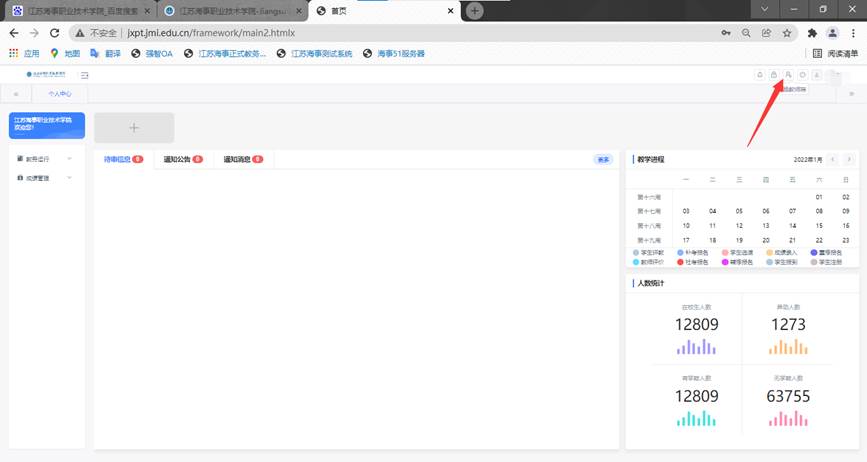Click the red 社考报名 legend dot
This screenshot has width=867, height=462.
click(x=682, y=262)
